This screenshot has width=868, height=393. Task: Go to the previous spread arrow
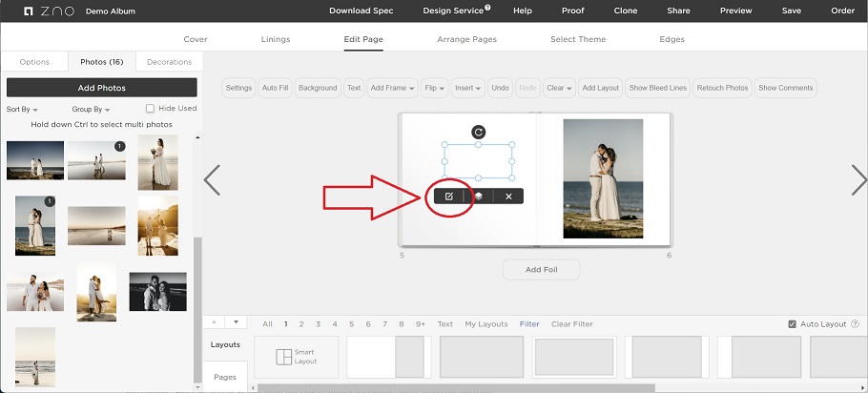(x=212, y=180)
